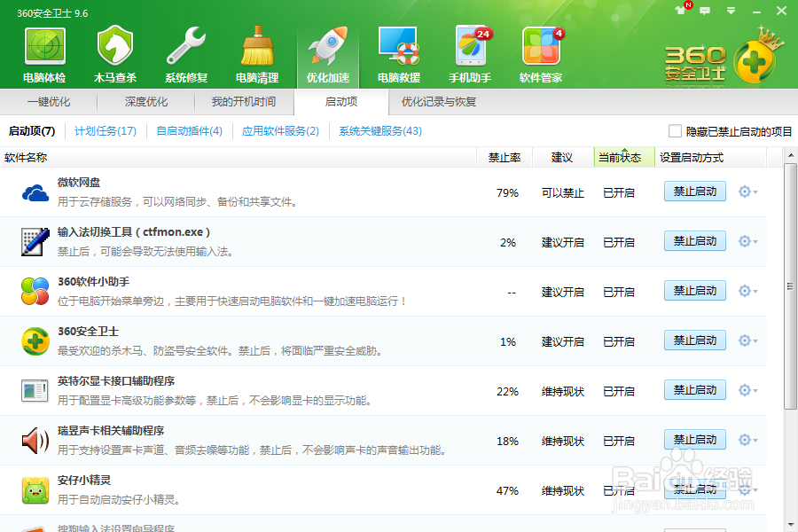798x532 pixels.
Task: Open 电脑救援 monitor lifebuoy icon
Action: (399, 46)
